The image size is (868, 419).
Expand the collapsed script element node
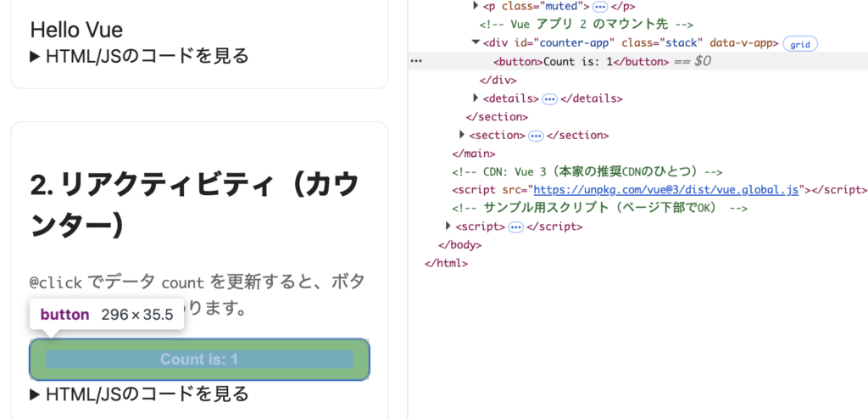click(448, 226)
